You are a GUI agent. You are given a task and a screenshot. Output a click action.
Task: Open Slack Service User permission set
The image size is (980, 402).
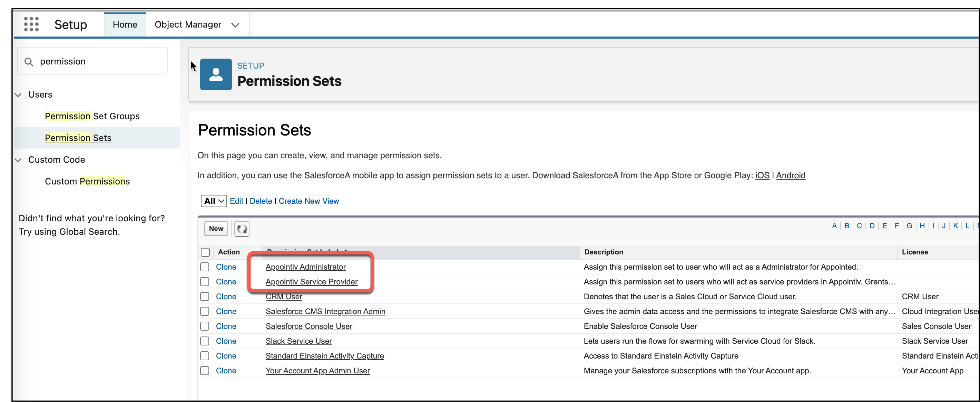coord(298,341)
